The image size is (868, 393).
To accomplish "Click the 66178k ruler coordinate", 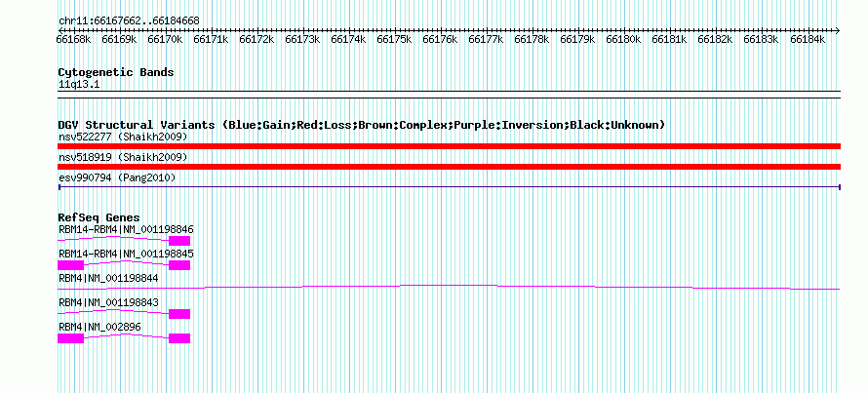I will 532,39.
